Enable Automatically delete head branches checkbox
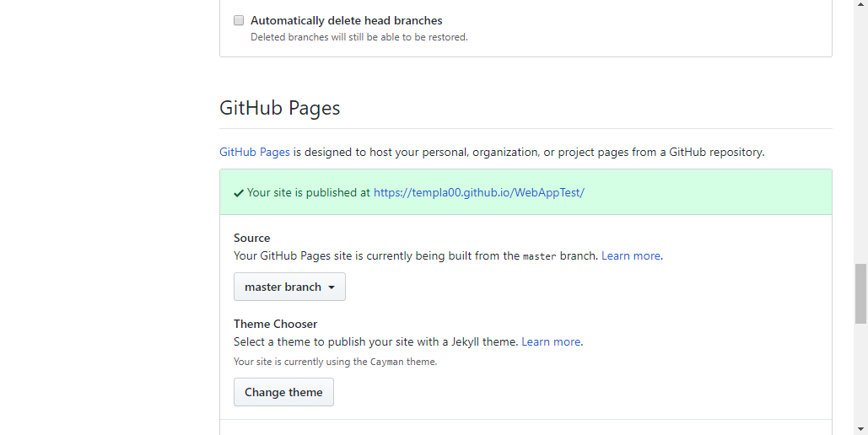This screenshot has height=435, width=868. [239, 20]
